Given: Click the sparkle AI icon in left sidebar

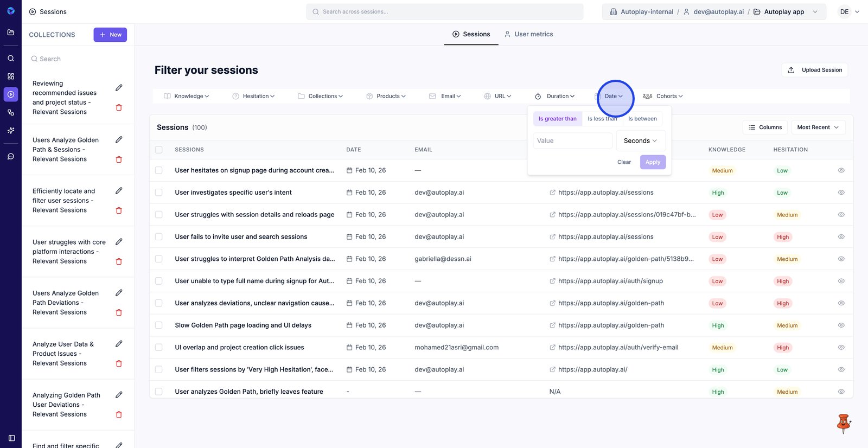Looking at the screenshot, I should click(x=11, y=131).
